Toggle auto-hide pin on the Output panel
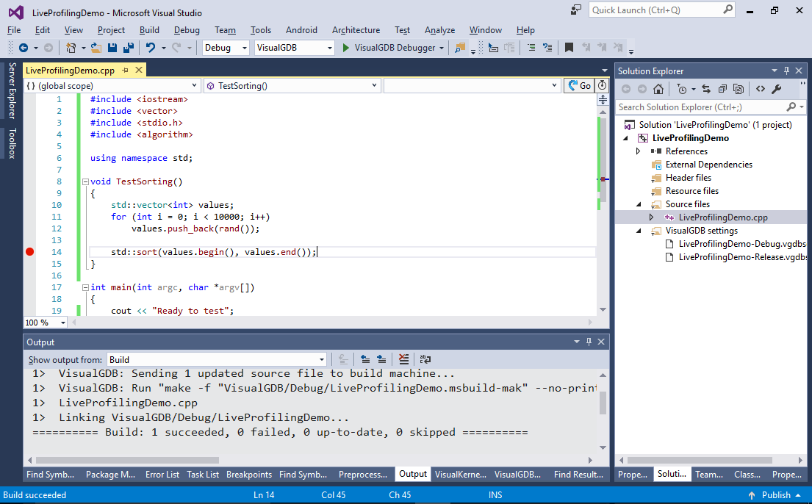Viewport: 812px width, 504px height. coord(589,342)
